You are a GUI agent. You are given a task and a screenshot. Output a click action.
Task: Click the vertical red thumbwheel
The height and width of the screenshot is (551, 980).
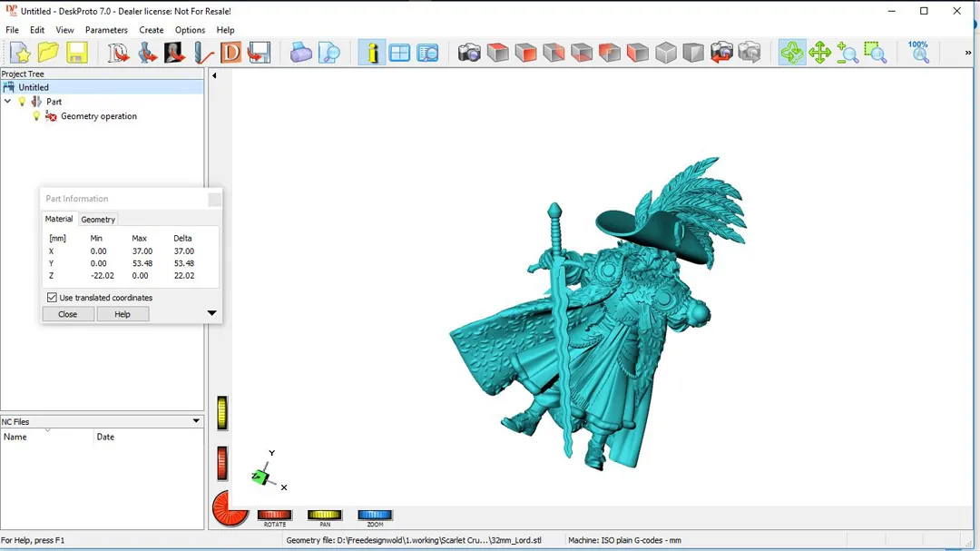tap(222, 464)
